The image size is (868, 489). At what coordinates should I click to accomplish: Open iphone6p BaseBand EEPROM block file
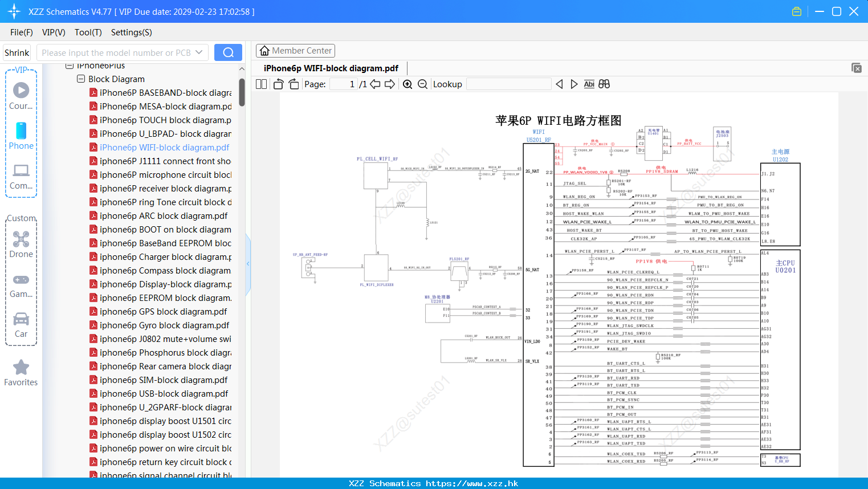pos(160,243)
